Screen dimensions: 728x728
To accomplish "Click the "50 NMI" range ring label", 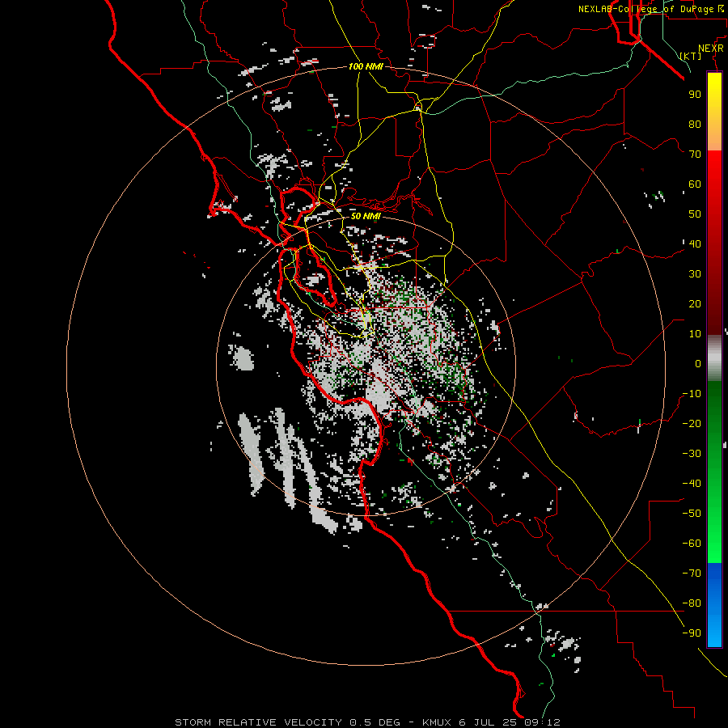I will [366, 216].
